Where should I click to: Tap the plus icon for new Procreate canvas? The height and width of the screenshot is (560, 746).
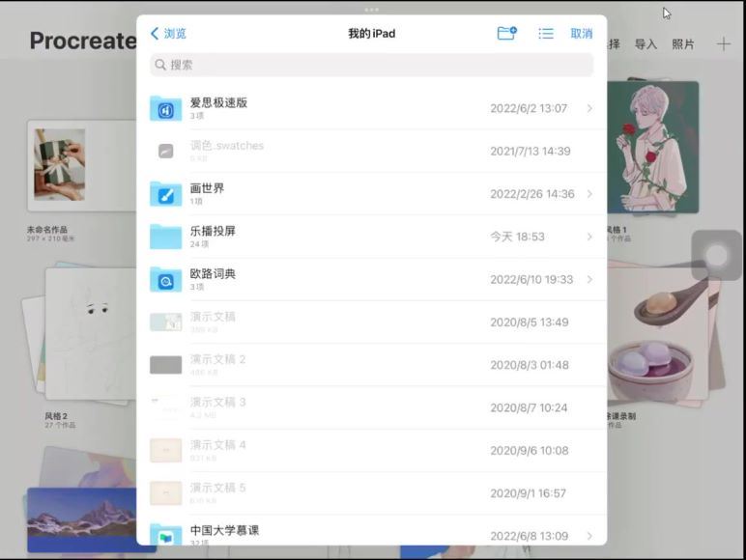pos(724,44)
